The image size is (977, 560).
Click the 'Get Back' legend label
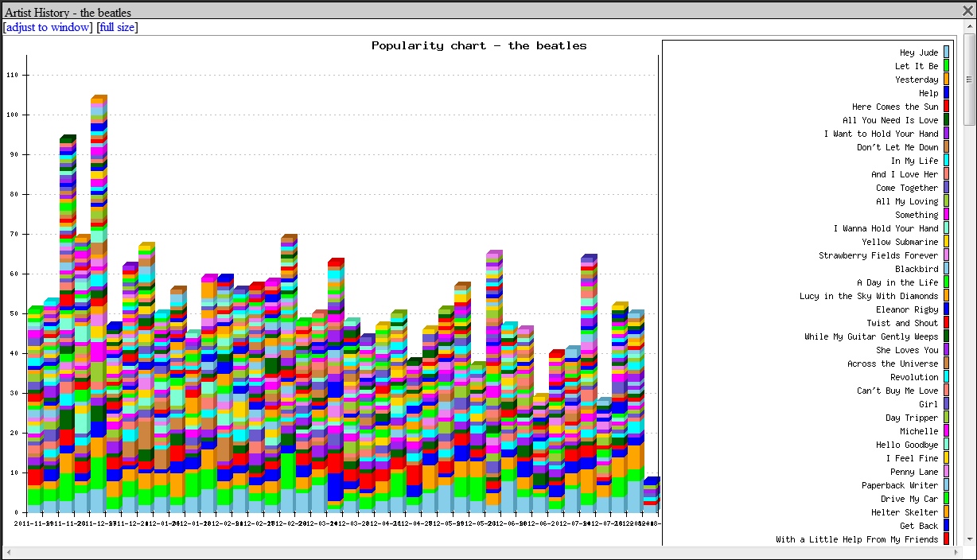(x=919, y=527)
